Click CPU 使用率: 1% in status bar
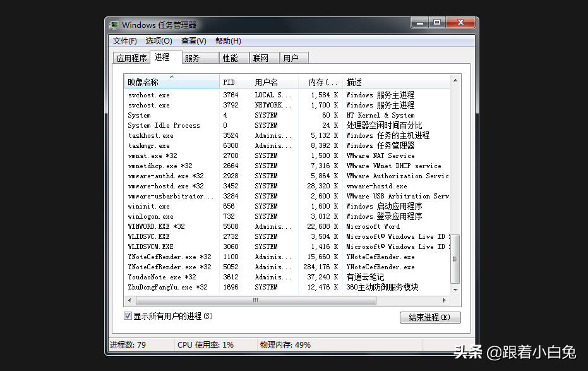This screenshot has width=588, height=371. coord(205,344)
